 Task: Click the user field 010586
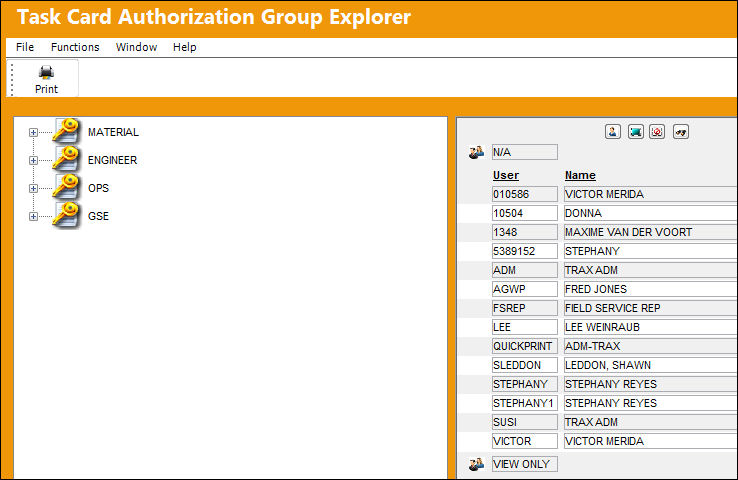pyautogui.click(x=525, y=194)
